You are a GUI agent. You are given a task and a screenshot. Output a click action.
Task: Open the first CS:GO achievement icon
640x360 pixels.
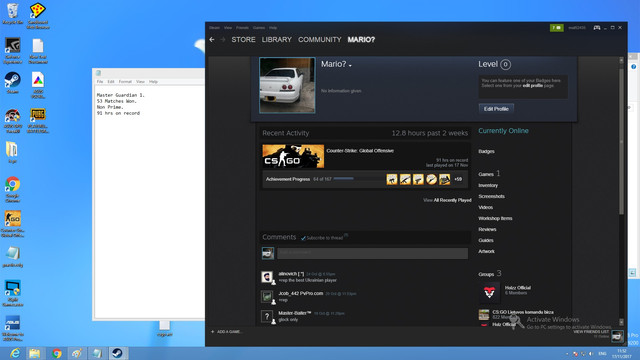coord(392,179)
